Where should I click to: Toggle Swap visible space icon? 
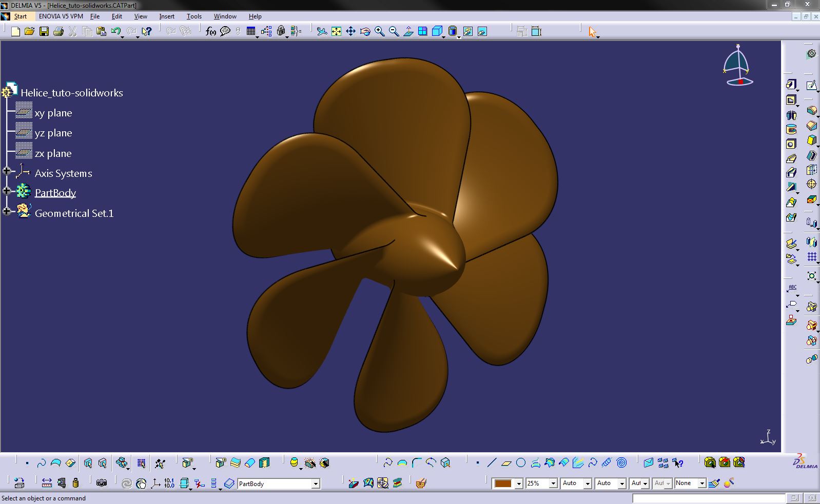(x=482, y=31)
